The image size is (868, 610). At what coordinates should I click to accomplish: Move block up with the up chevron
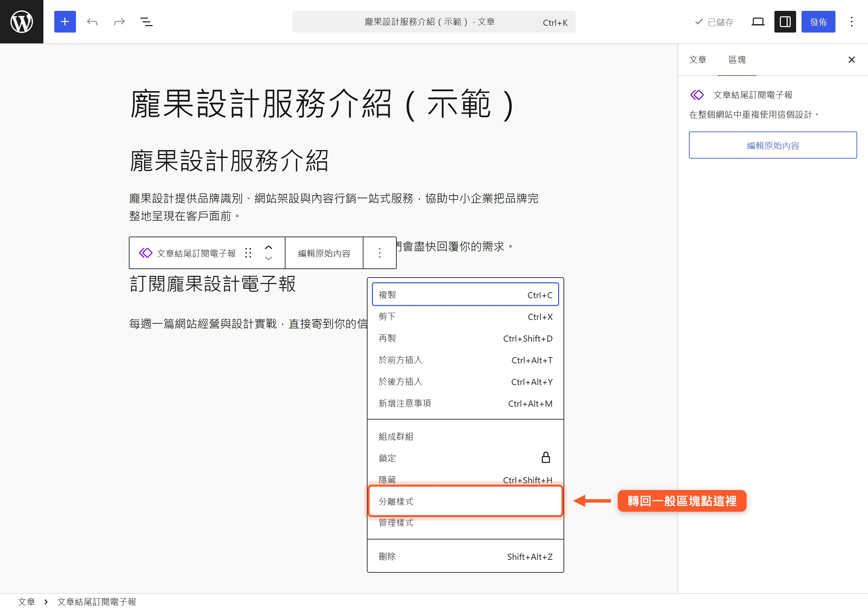click(x=269, y=247)
